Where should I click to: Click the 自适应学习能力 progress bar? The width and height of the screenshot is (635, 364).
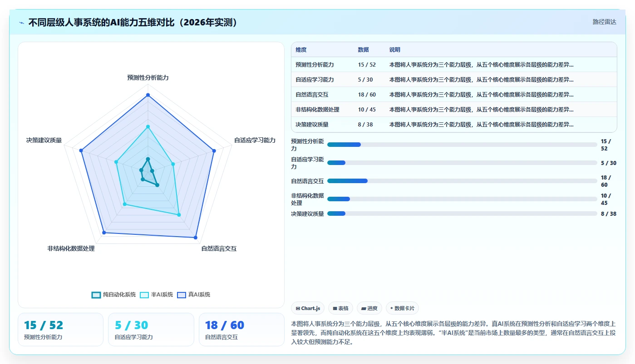point(462,163)
